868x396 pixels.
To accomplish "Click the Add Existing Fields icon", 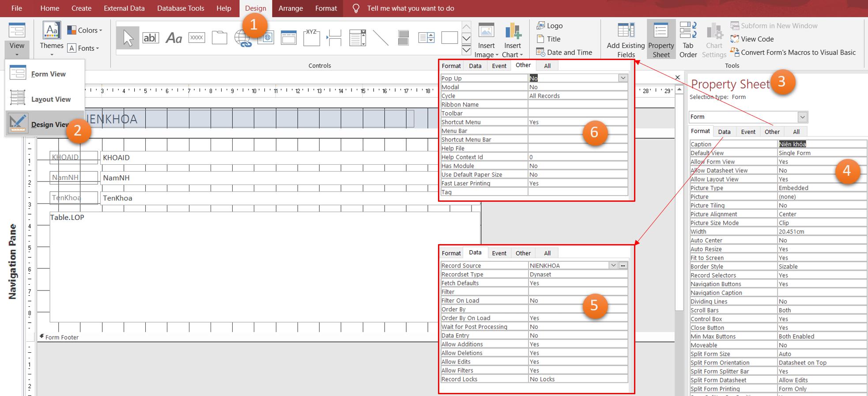I will [x=626, y=31].
